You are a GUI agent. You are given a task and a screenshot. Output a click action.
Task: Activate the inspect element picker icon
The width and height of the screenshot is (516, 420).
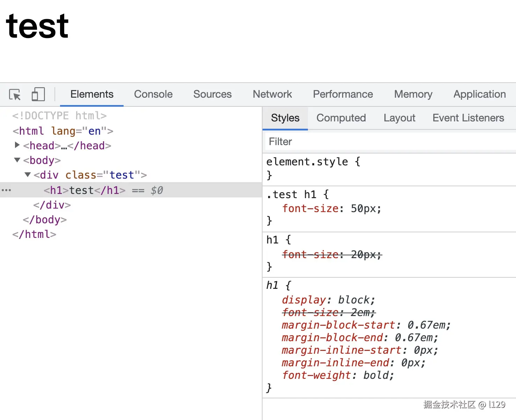[x=15, y=95]
